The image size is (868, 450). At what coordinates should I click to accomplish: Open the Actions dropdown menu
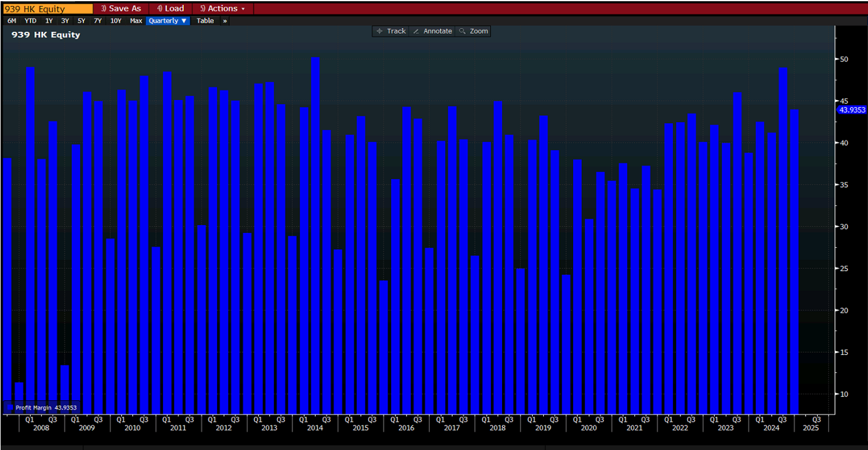click(223, 9)
